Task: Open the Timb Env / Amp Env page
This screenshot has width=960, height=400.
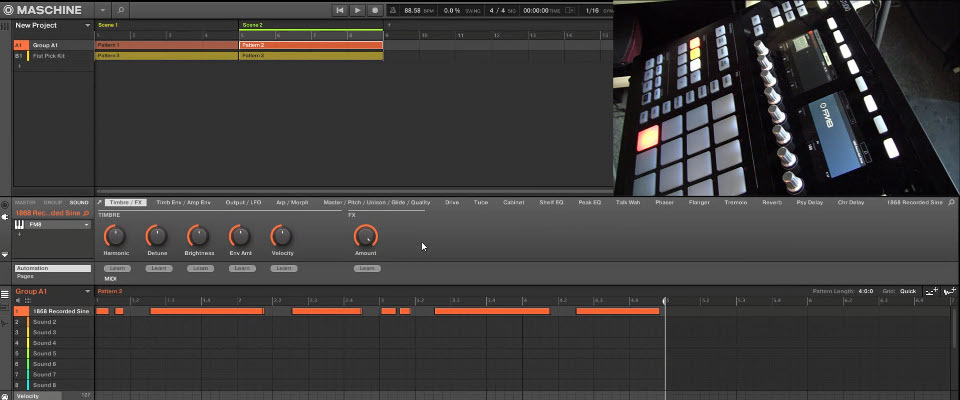Action: [183, 202]
